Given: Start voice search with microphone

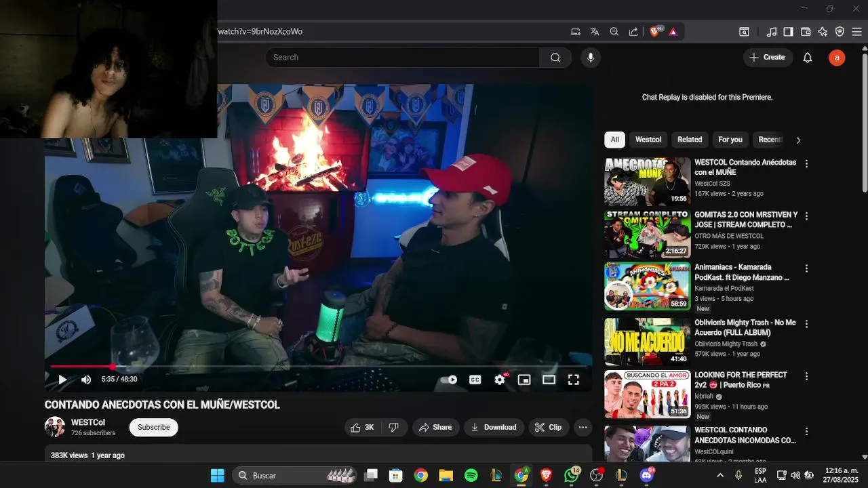Looking at the screenshot, I should (591, 58).
